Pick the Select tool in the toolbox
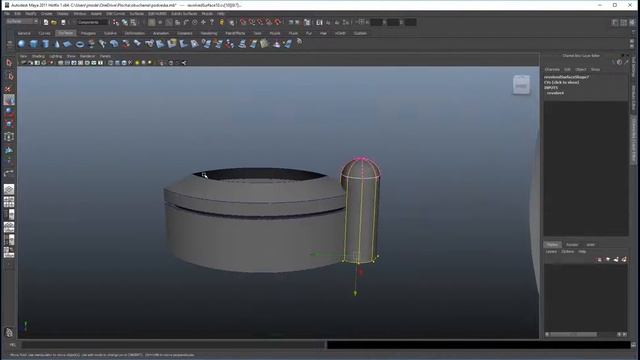The height and width of the screenshot is (360, 640). coord(9,63)
